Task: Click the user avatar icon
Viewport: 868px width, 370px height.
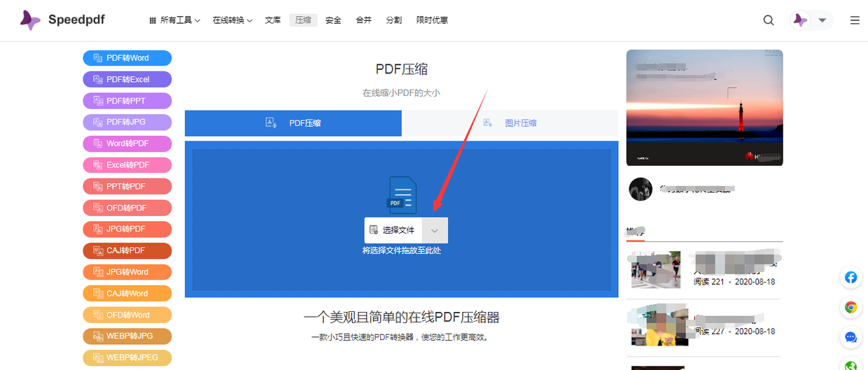Action: click(800, 20)
